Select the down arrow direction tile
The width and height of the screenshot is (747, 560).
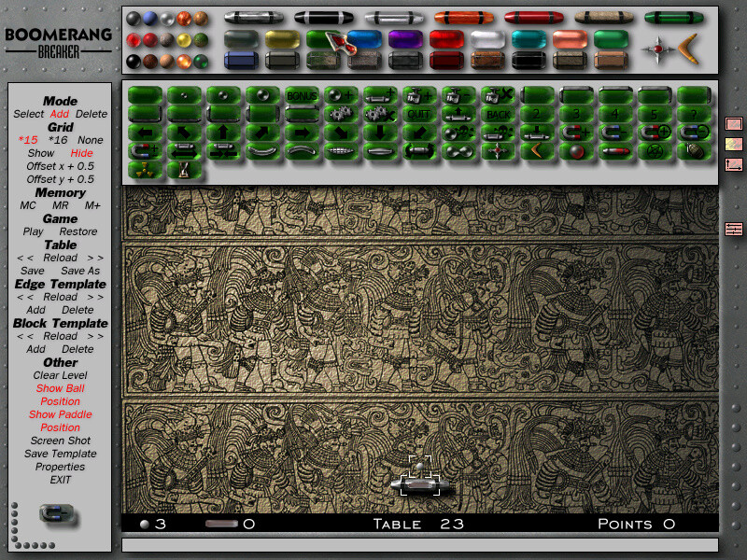(x=380, y=133)
